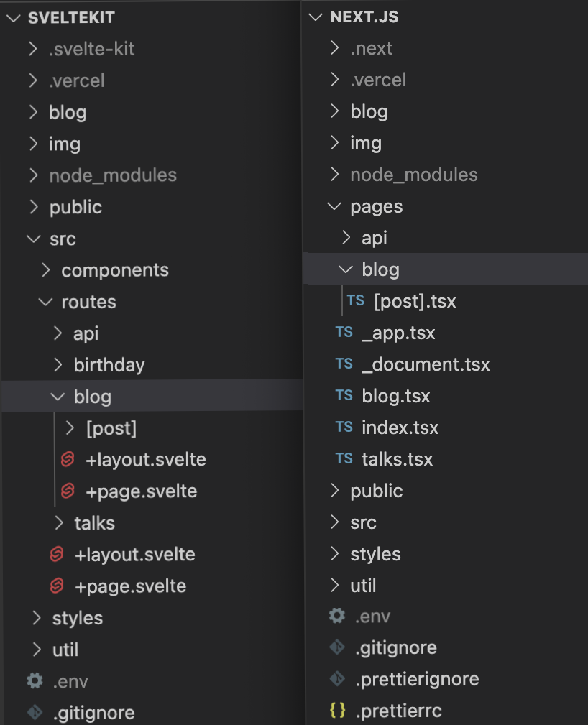Collapse the NEXT.JS root folder chevron
588x725 pixels.
click(315, 17)
